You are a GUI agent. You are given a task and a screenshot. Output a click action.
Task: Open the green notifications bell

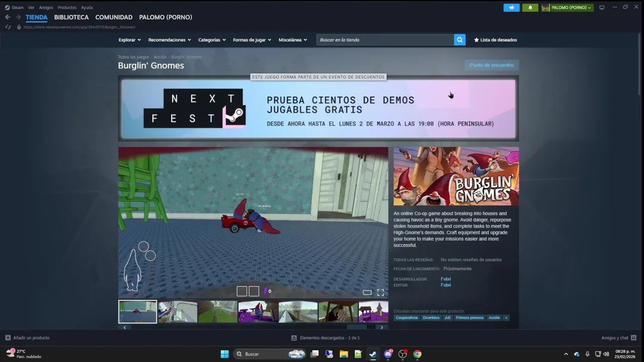pos(530,8)
